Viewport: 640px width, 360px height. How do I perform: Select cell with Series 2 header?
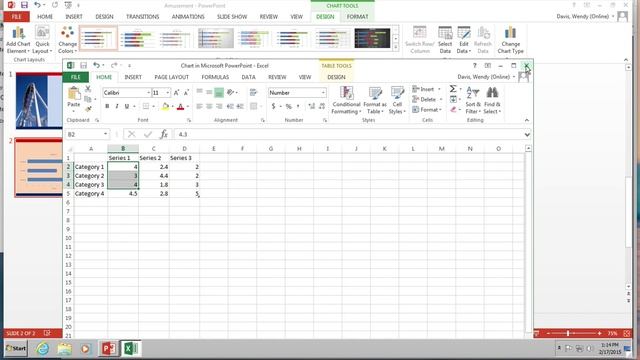(x=153, y=158)
